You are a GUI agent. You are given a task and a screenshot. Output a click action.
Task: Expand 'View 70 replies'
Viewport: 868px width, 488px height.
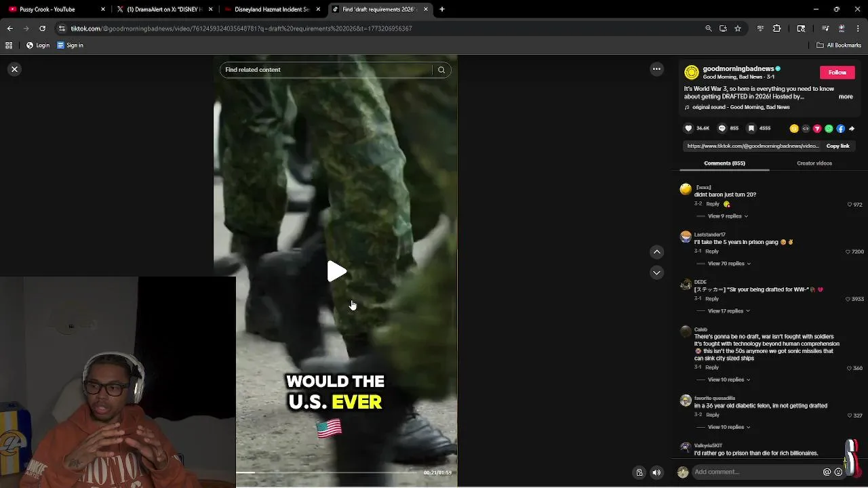click(729, 264)
